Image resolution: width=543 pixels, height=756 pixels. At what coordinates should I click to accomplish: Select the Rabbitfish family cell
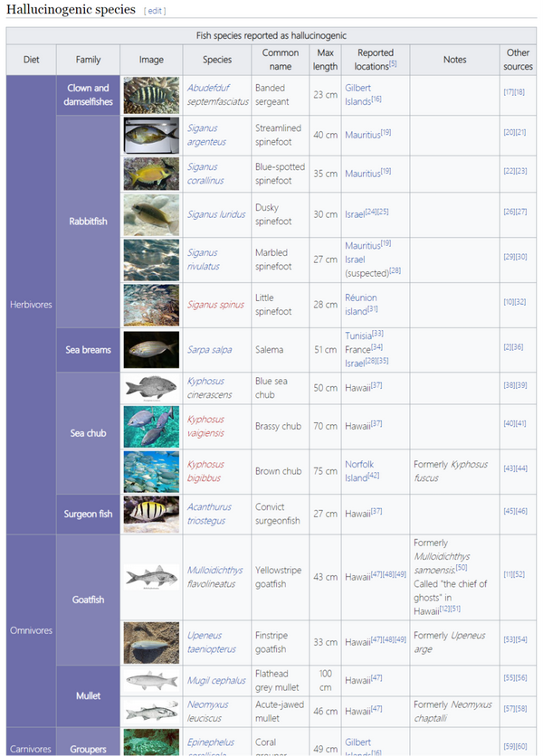(88, 222)
